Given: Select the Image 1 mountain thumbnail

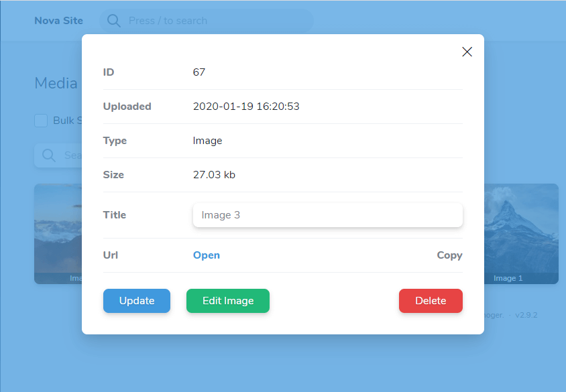Looking at the screenshot, I should pyautogui.click(x=521, y=231).
